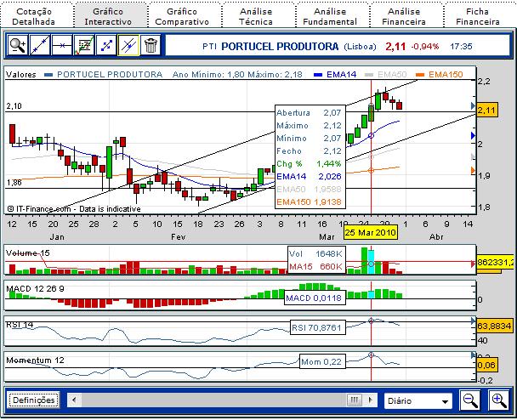Toggle EMA150 legend entry
The height and width of the screenshot is (420, 517).
440,75
